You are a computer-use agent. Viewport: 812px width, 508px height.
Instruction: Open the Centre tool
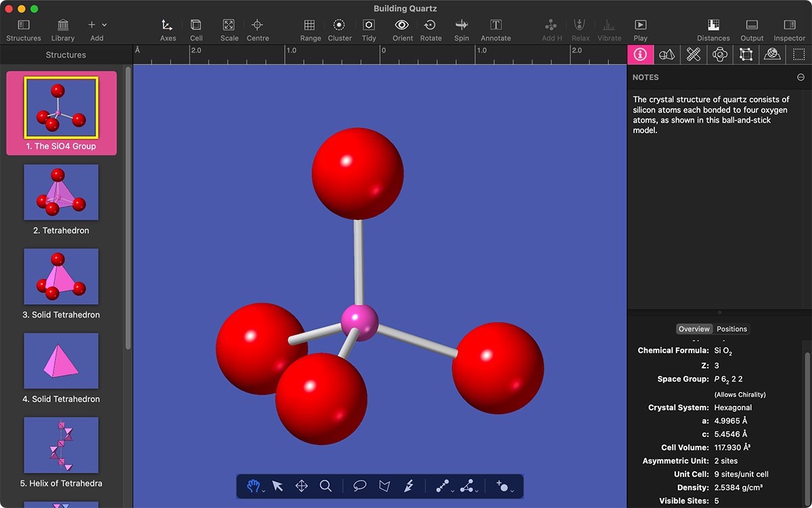tap(257, 27)
